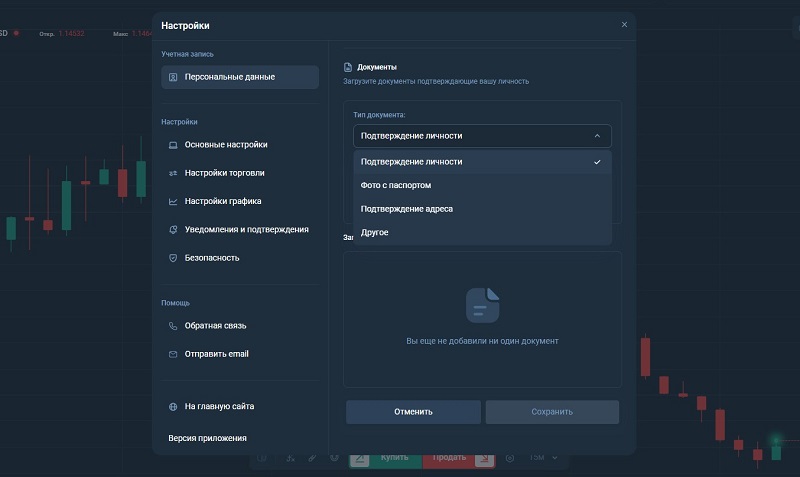This screenshot has height=477, width=800.
Task: Select Подтверждение адреса option
Action: 482,209
